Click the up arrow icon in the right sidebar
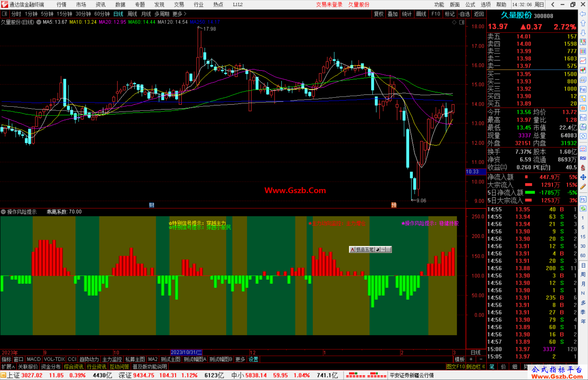The image size is (588, 380). [583, 23]
